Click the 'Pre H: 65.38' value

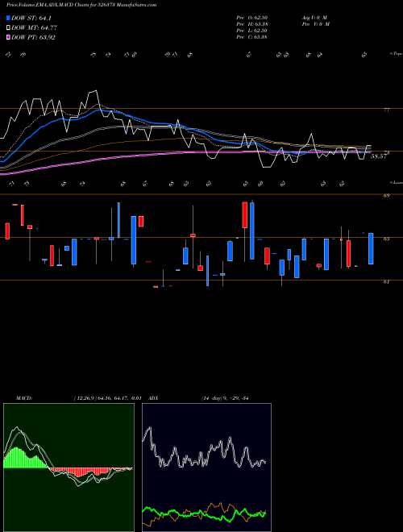(x=252, y=24)
